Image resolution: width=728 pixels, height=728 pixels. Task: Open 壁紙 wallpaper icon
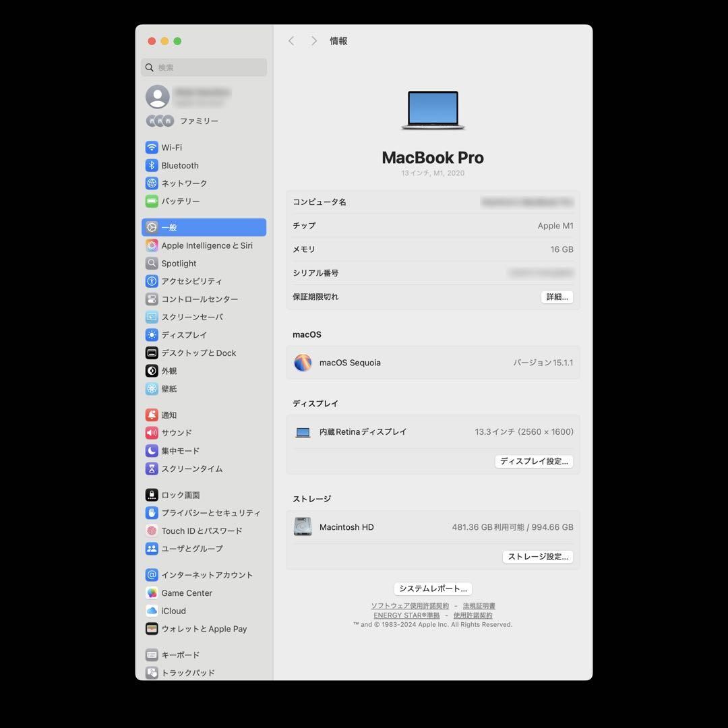152,389
